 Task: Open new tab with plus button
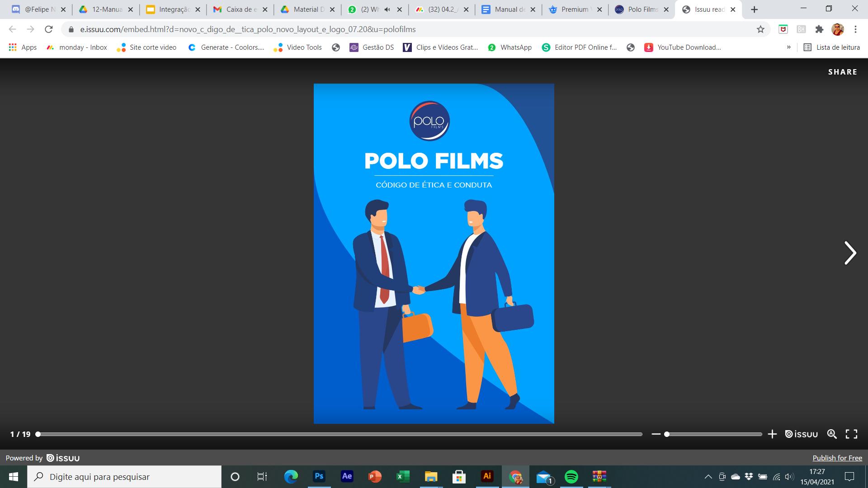(754, 9)
